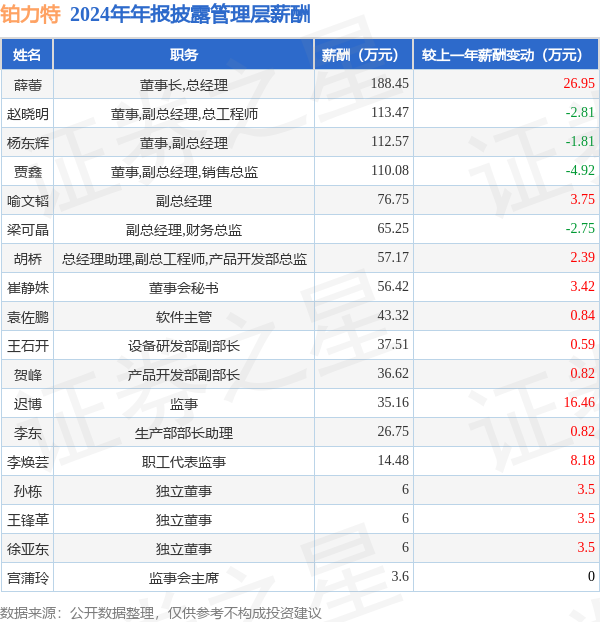Viewport: 600px width, 622px height.
Task: Click the heading 2024年年报披露管理层薪酬
Action: coord(190,15)
